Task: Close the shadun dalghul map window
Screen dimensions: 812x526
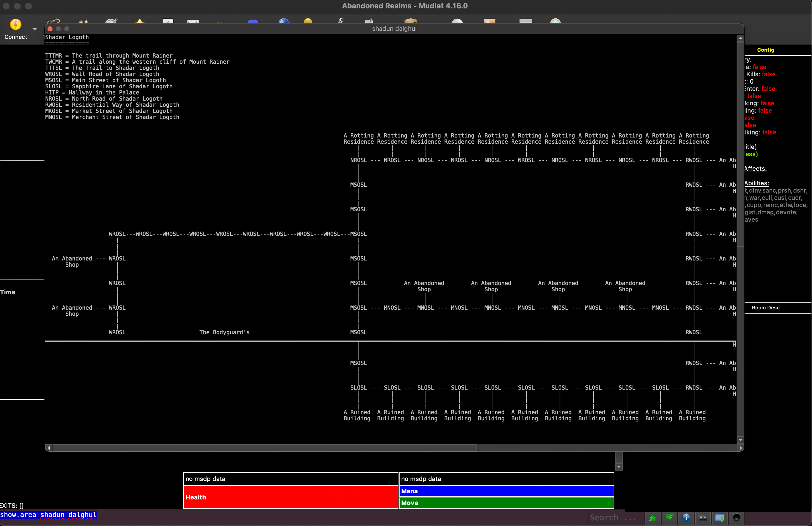Action: [50, 29]
